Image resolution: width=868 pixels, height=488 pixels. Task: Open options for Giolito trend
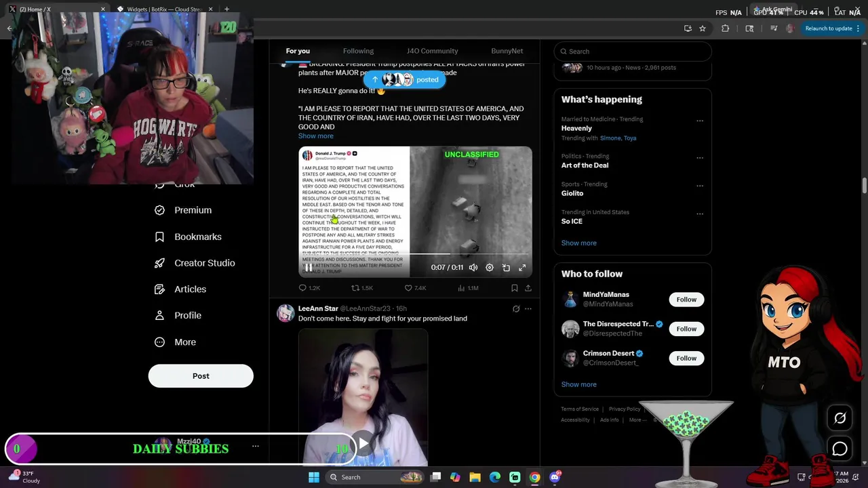point(700,186)
